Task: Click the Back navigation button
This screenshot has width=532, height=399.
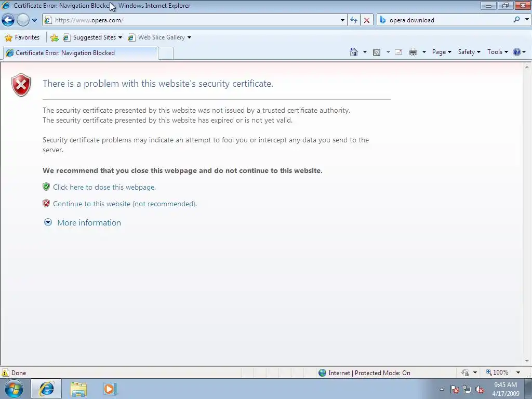Action: [x=8, y=20]
